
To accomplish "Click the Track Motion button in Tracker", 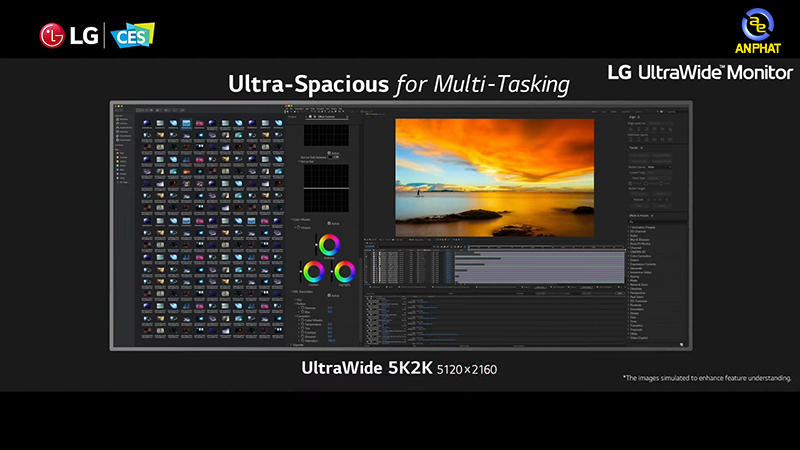I will [x=639, y=161].
